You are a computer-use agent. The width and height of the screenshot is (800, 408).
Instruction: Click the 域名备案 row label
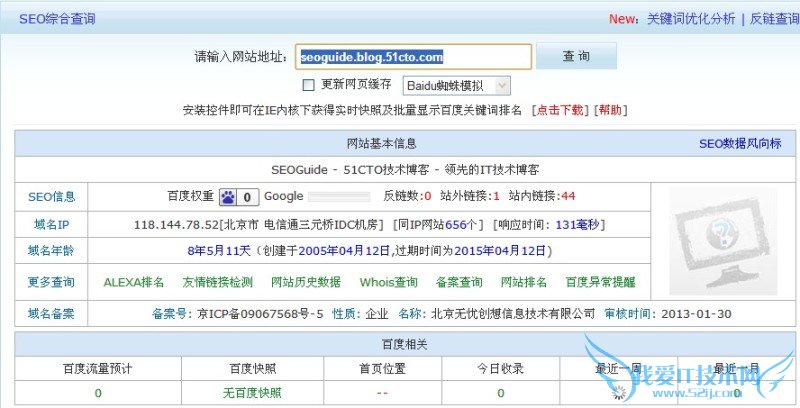[x=51, y=314]
